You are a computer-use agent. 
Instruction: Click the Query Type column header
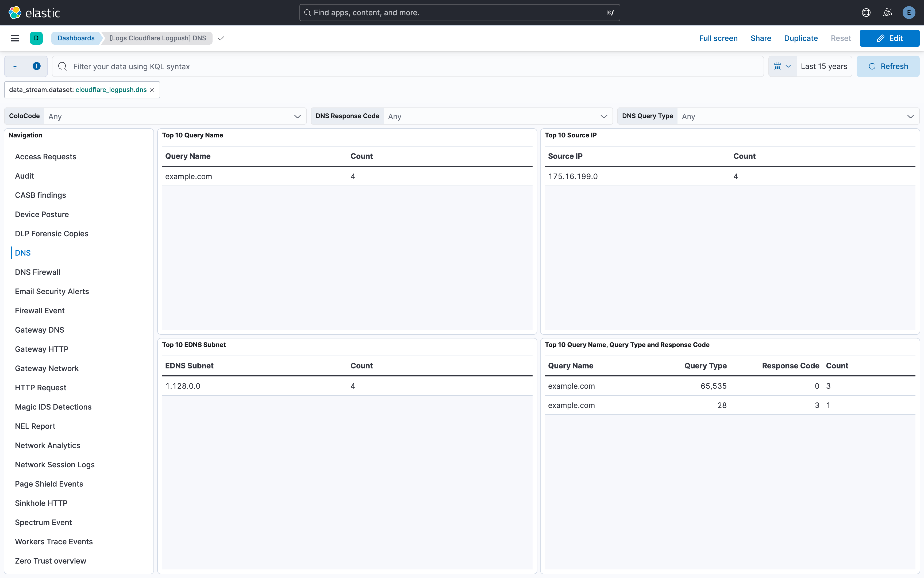click(x=705, y=366)
